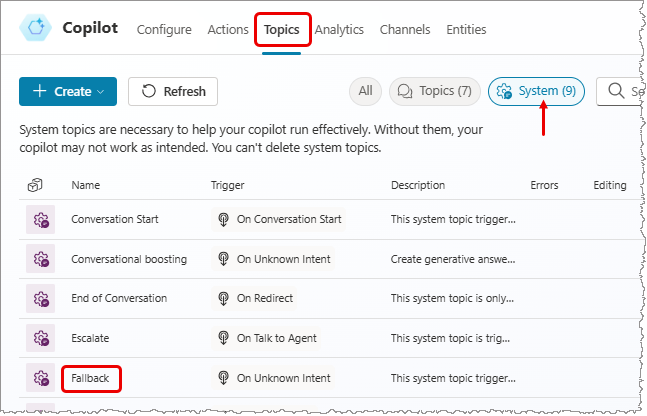
Task: Click the Conversational boosting topic icon
Action: [41, 259]
